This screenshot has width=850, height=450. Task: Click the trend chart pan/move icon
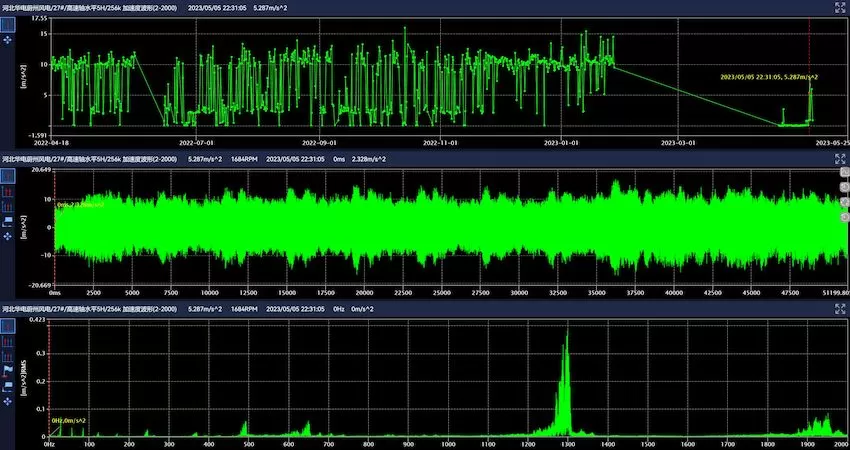(9, 40)
